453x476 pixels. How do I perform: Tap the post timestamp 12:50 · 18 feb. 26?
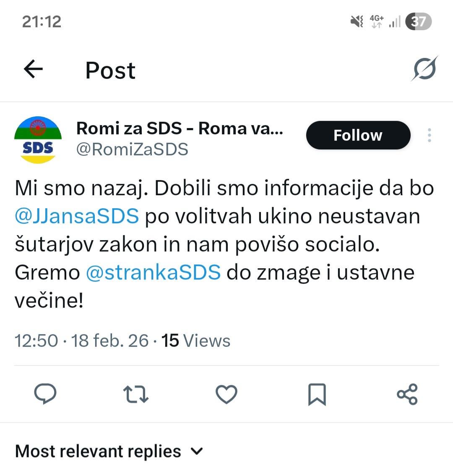[81, 340]
